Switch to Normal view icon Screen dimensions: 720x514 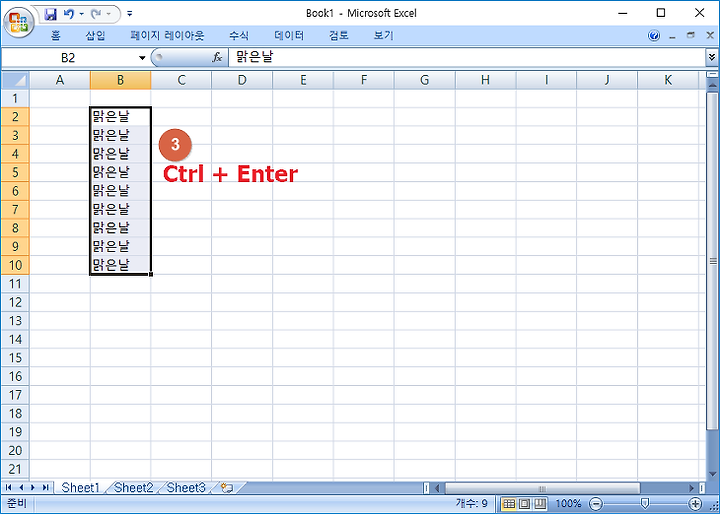(x=509, y=504)
